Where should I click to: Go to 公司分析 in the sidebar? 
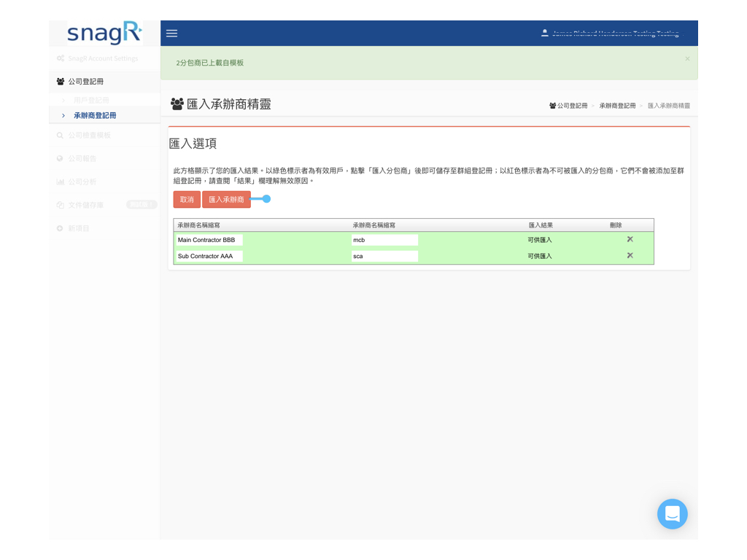[x=82, y=182]
